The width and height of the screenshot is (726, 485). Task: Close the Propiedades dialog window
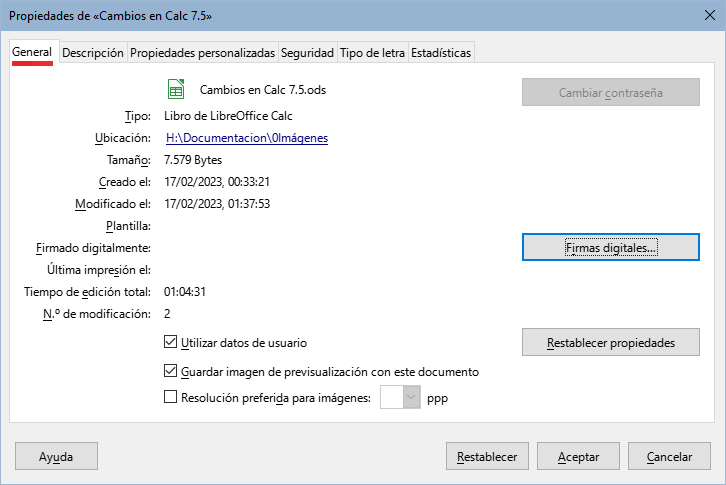[703, 17]
